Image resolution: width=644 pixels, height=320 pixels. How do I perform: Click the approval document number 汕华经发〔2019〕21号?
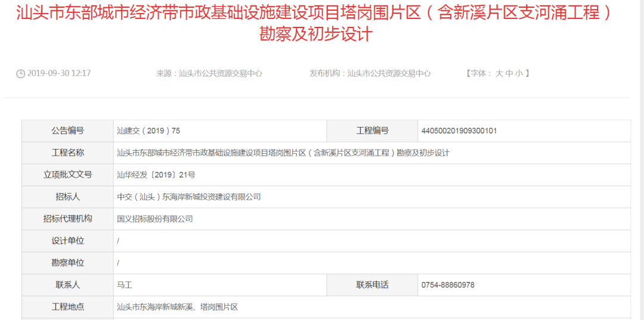tap(156, 175)
